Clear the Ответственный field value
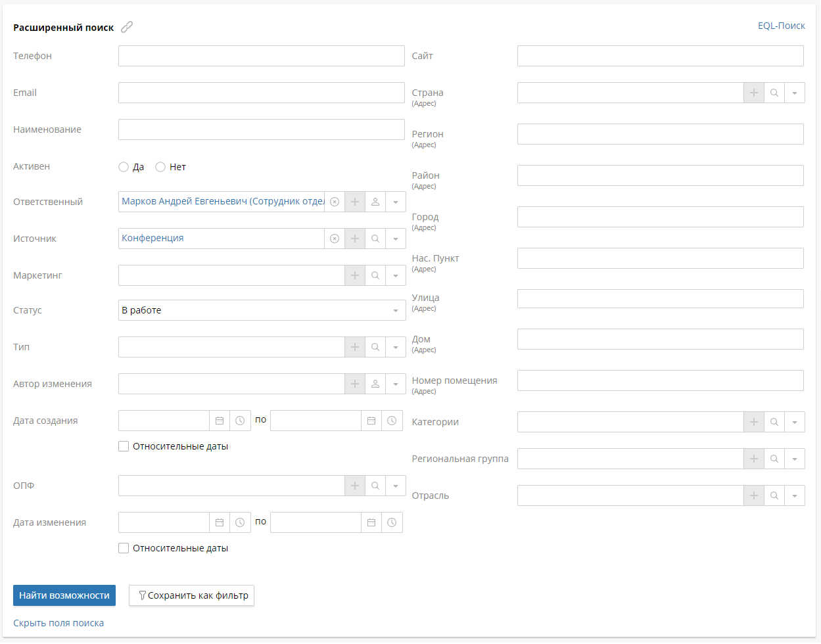This screenshot has width=821, height=644. [x=335, y=202]
